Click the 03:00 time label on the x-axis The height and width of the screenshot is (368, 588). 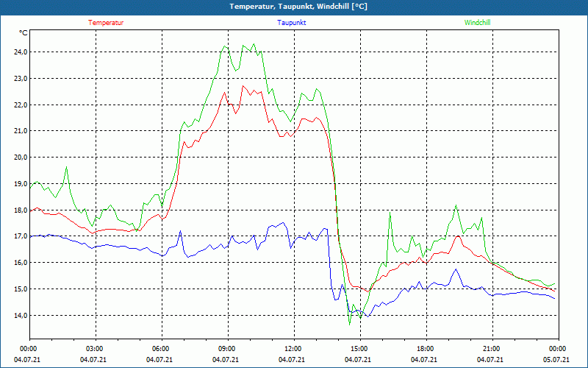coord(93,349)
